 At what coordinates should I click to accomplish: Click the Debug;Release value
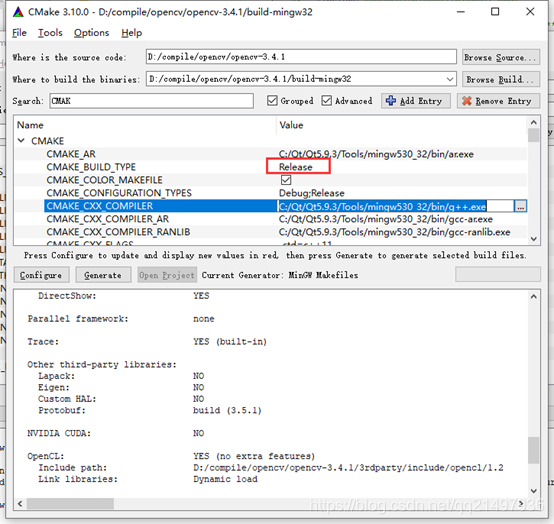pyautogui.click(x=312, y=193)
